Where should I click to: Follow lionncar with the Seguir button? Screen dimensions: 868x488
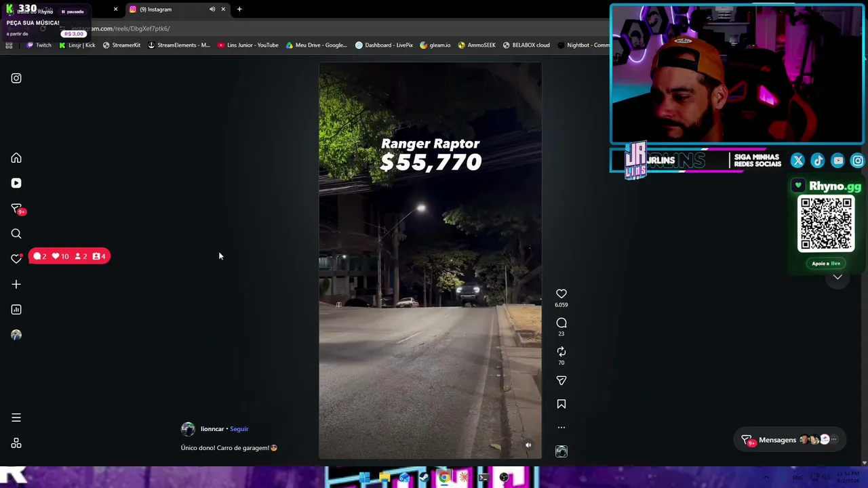[239, 429]
